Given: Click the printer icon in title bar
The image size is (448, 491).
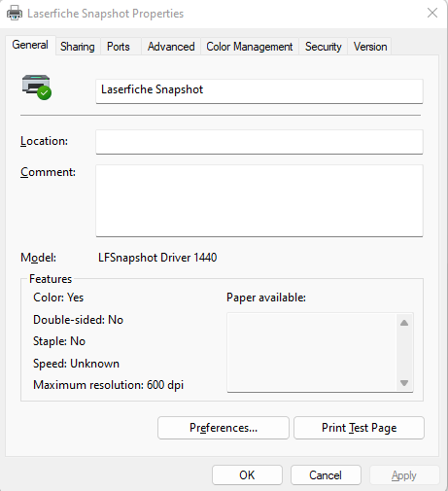Looking at the screenshot, I should (15, 14).
